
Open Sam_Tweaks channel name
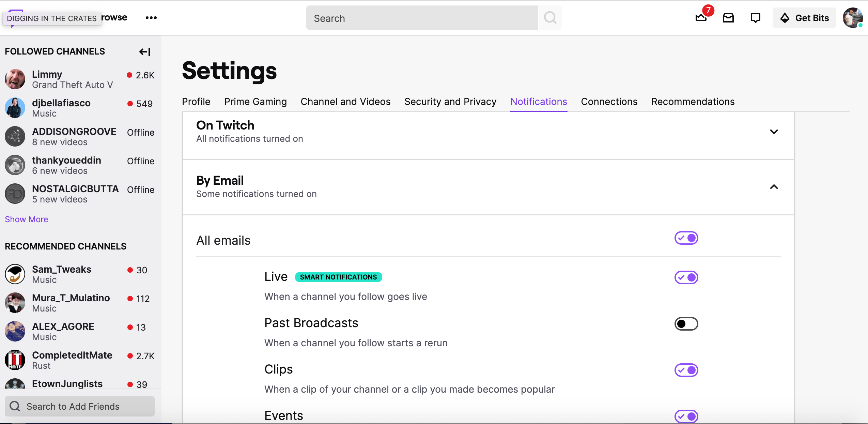[x=62, y=269]
